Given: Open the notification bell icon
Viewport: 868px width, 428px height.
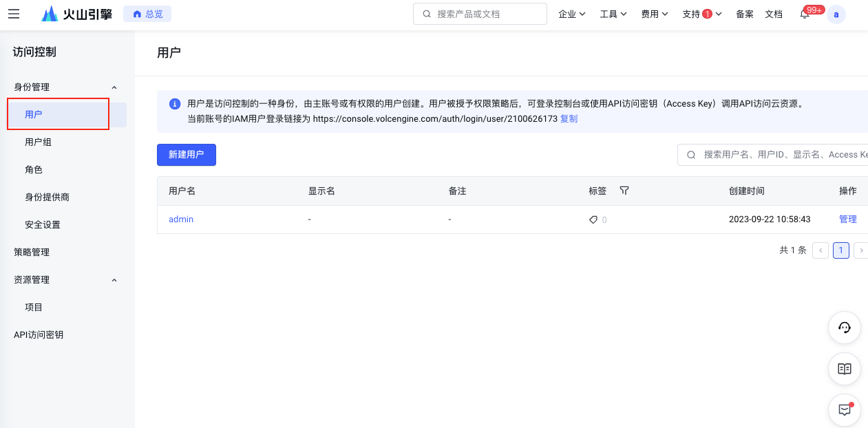Looking at the screenshot, I should click(805, 14).
